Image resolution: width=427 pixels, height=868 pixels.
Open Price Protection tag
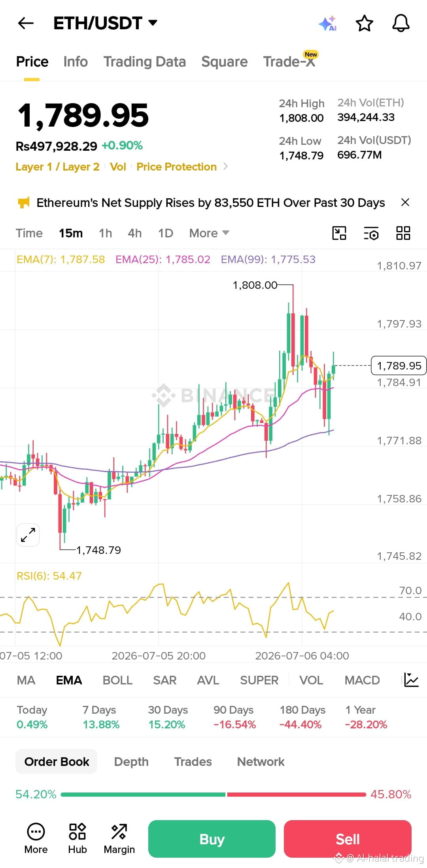coord(176,167)
